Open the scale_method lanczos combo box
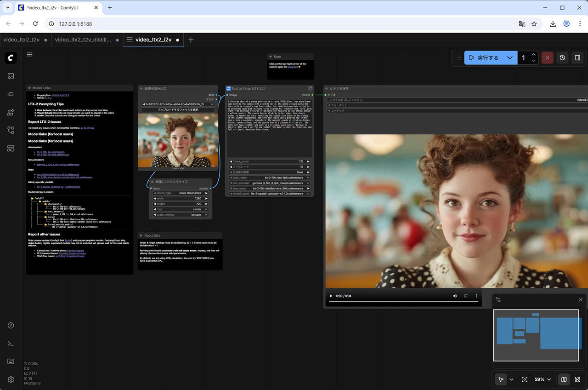 click(181, 215)
